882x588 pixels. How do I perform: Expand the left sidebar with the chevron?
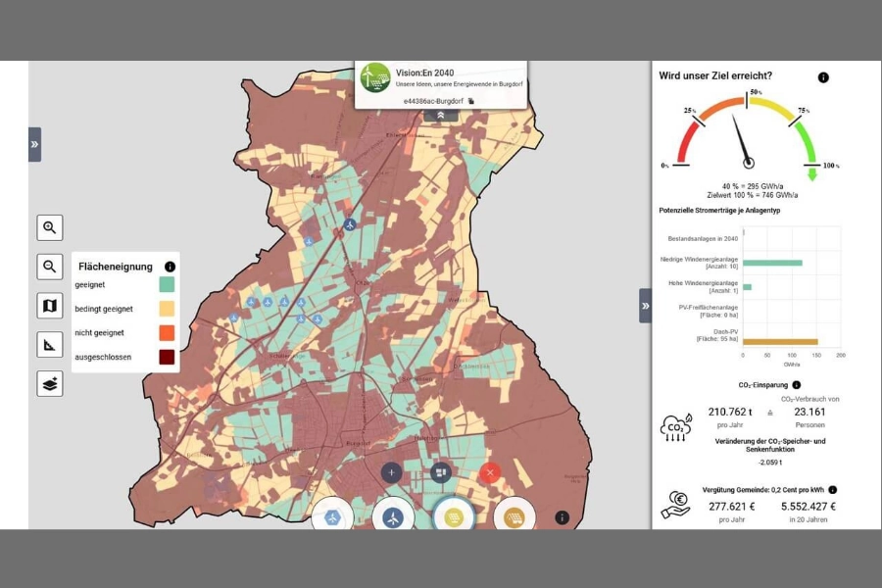point(35,143)
